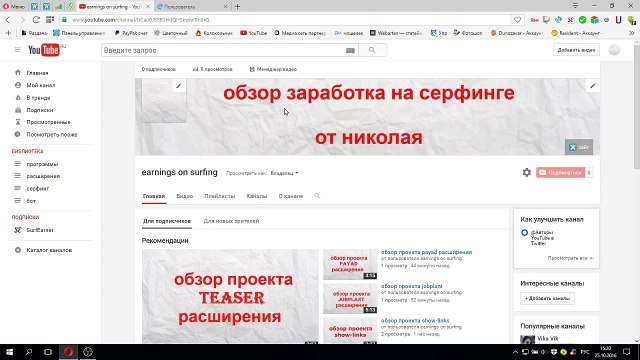The image size is (640, 360).
Task: Click the Opera Меню button
Action: click(13, 7)
